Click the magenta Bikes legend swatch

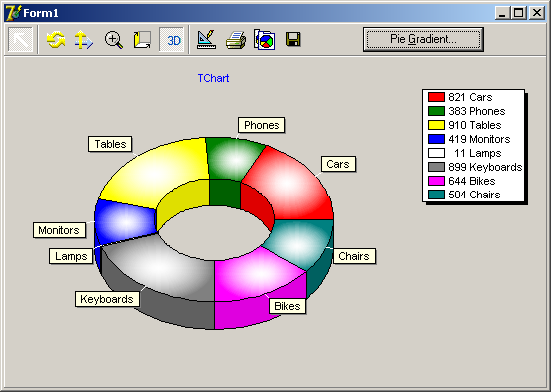[x=436, y=181]
